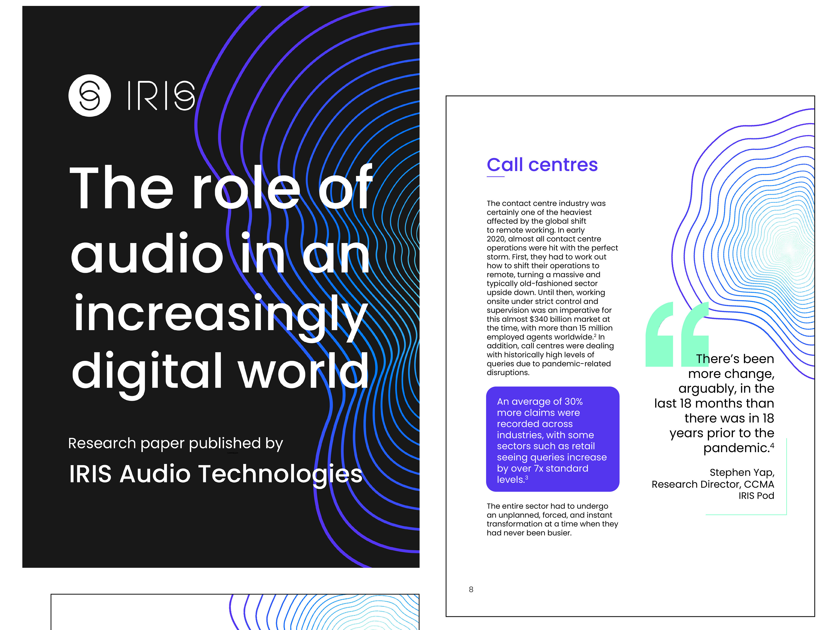Click 'IRIS Audio Technologies' on cover
840x630 pixels.
[x=216, y=474]
